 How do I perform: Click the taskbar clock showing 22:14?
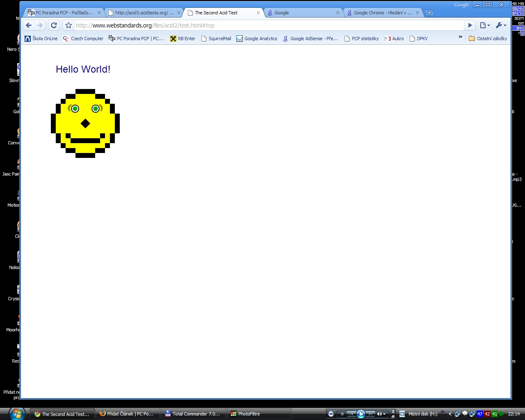point(514,414)
